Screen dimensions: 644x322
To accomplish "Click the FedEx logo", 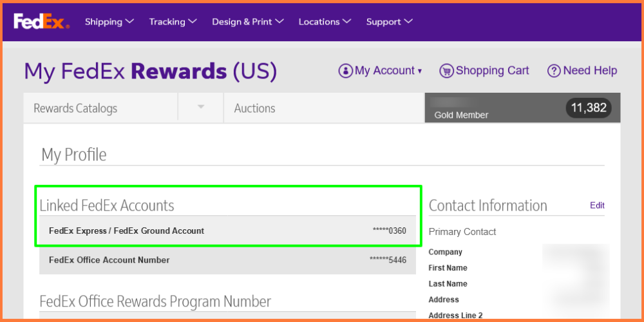I will (x=41, y=21).
